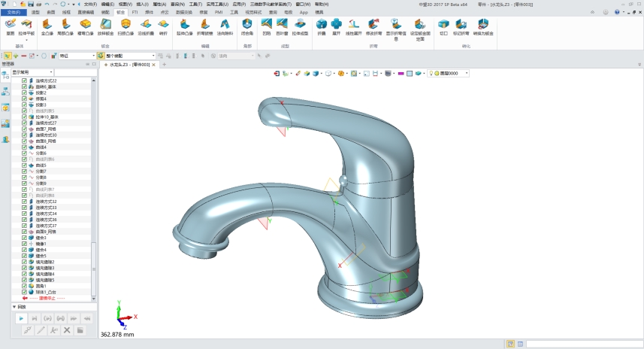Choose the 百叶窗 louver forming tool
The width and height of the screenshot is (644, 349).
tap(282, 26)
